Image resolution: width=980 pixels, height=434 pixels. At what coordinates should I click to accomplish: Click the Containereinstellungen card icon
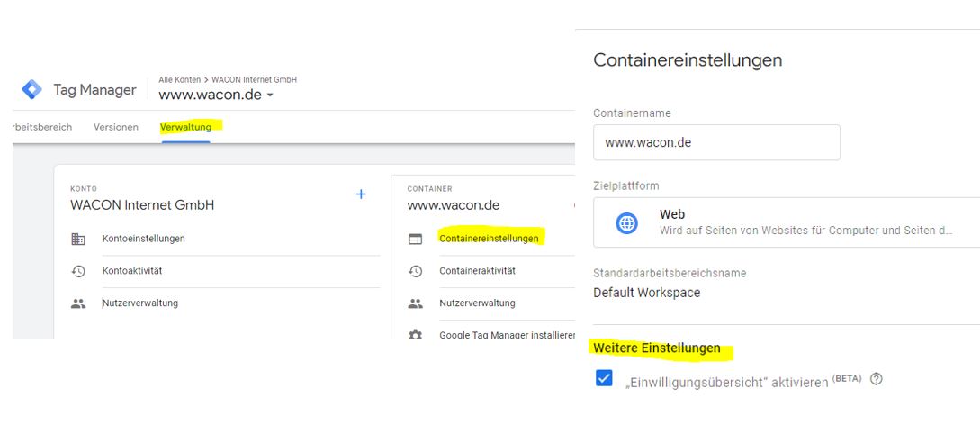tap(415, 239)
